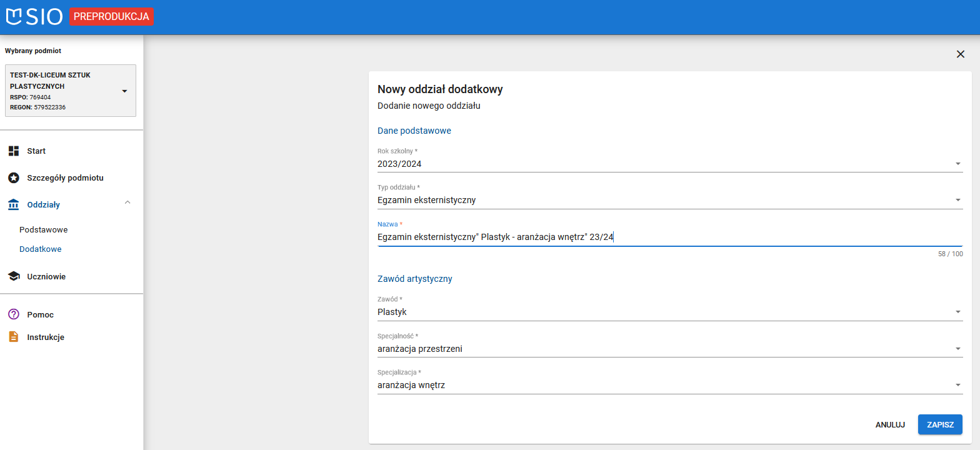980x450 pixels.
Task: Click the Oddziały building icon
Action: pyautogui.click(x=14, y=205)
